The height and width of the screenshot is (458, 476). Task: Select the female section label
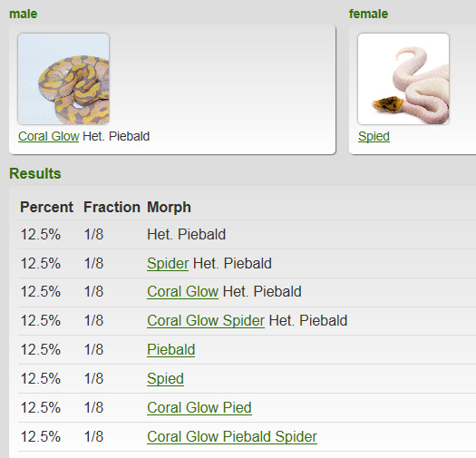[368, 14]
